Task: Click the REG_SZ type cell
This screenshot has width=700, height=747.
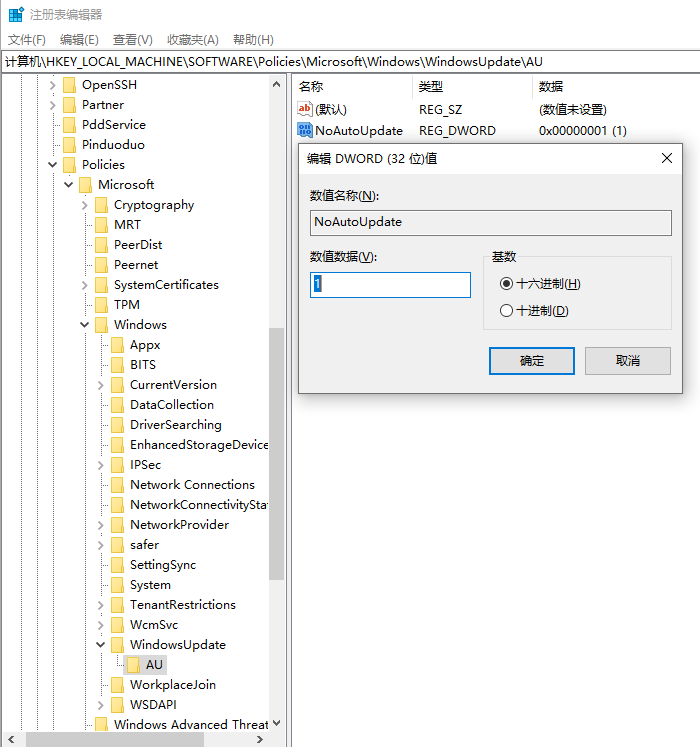Action: coord(440,110)
